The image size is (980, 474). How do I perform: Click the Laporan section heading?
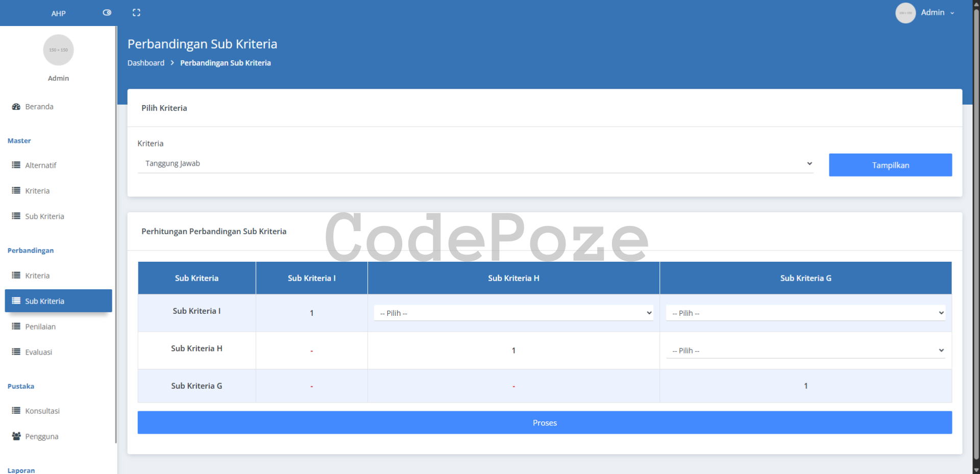coord(21,470)
